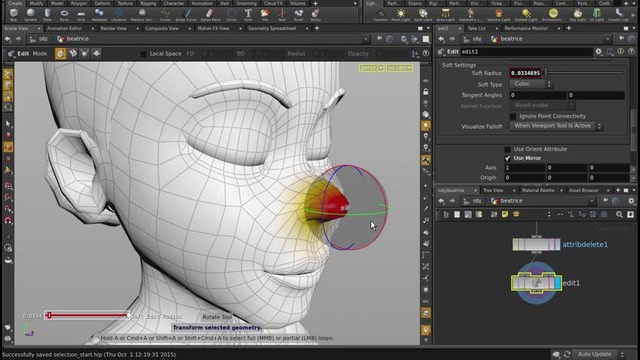
Task: Select the first Edit mode icon (highlighted)
Action: [60, 53]
